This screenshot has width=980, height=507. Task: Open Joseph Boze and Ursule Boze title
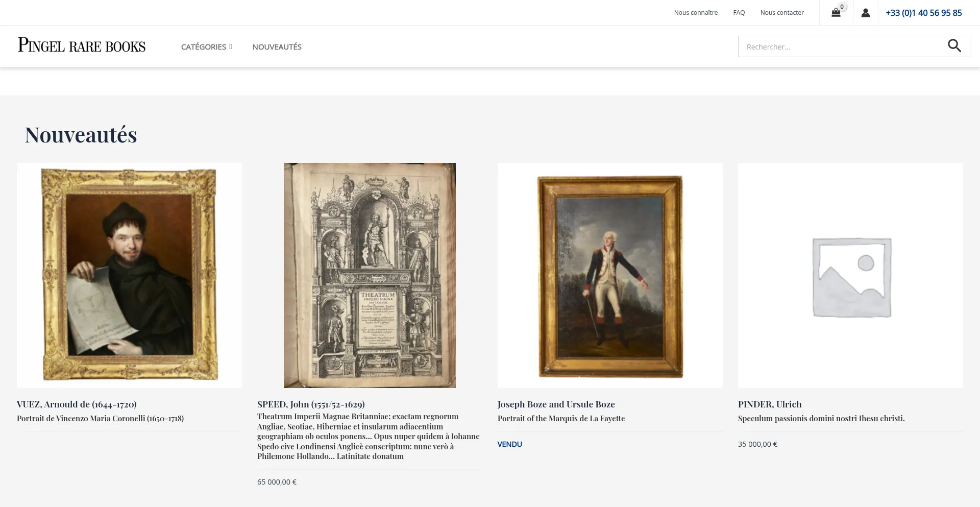tap(556, 404)
